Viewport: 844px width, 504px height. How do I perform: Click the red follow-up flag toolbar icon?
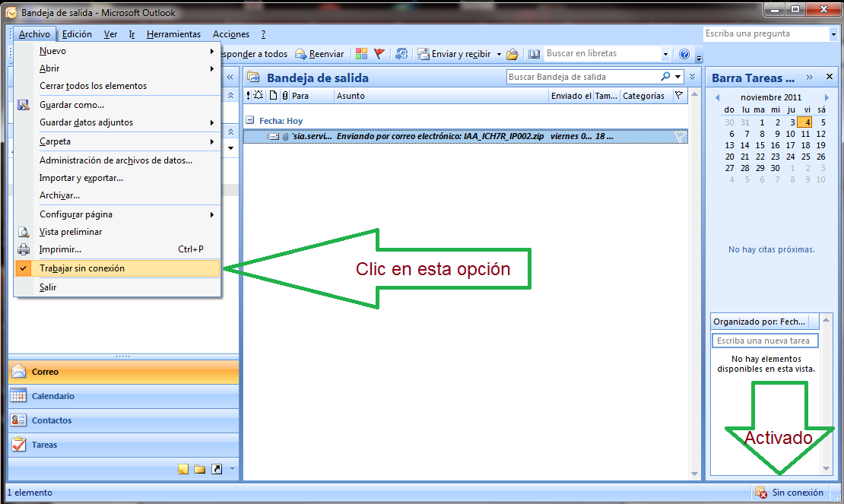(x=379, y=54)
